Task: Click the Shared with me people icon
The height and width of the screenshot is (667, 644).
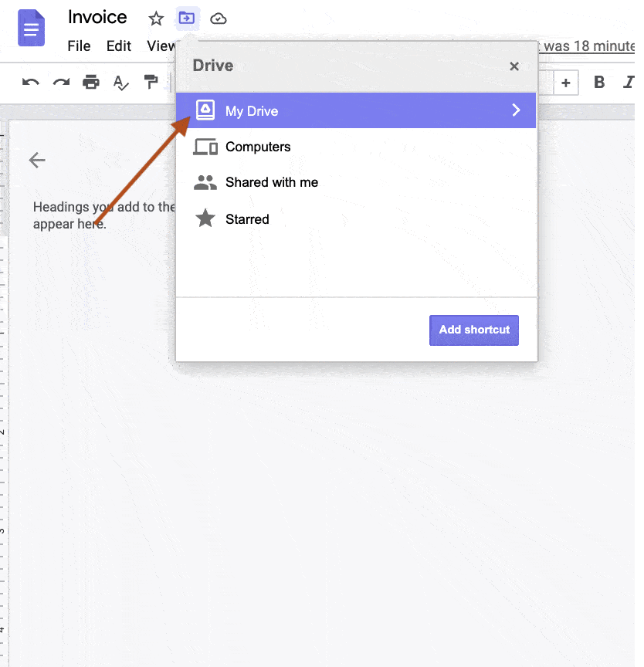Action: coord(205,182)
